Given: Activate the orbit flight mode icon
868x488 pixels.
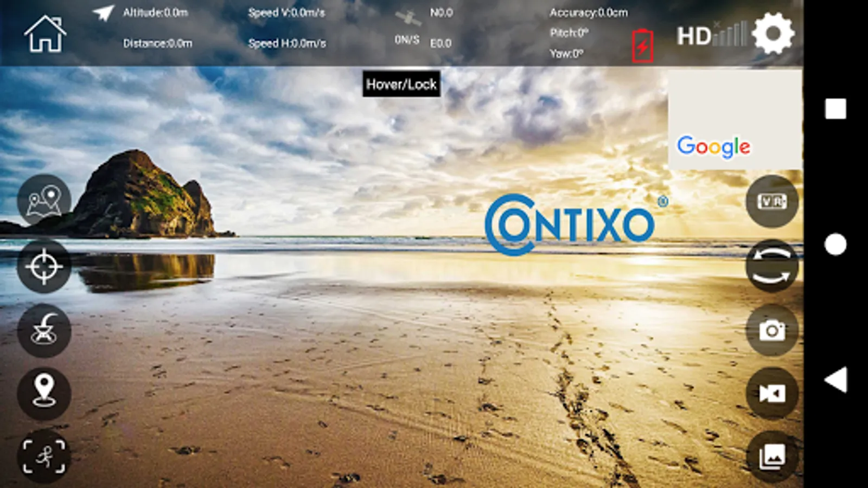Looking at the screenshot, I should [44, 330].
